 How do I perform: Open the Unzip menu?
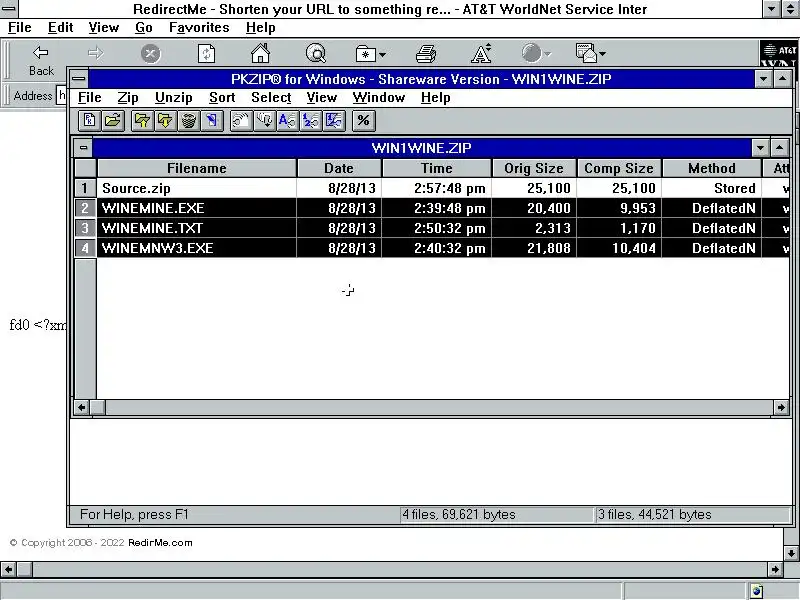tap(173, 97)
